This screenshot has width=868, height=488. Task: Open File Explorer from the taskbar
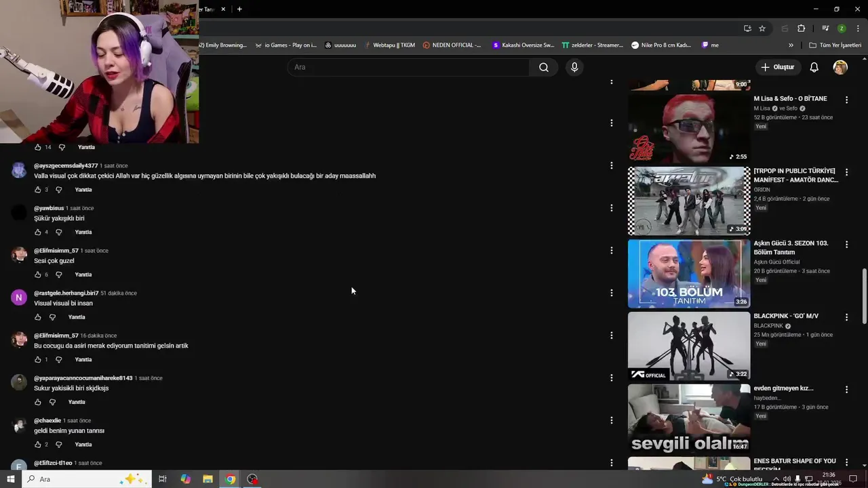point(208,479)
